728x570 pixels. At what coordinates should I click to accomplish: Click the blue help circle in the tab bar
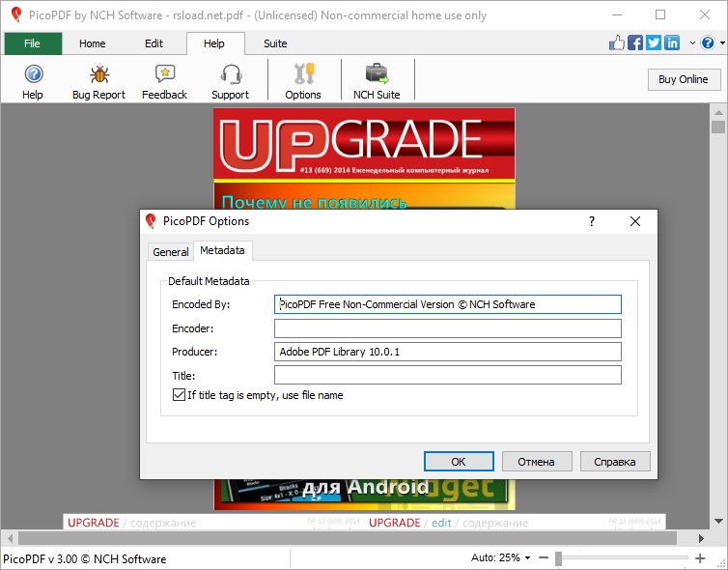[708, 43]
